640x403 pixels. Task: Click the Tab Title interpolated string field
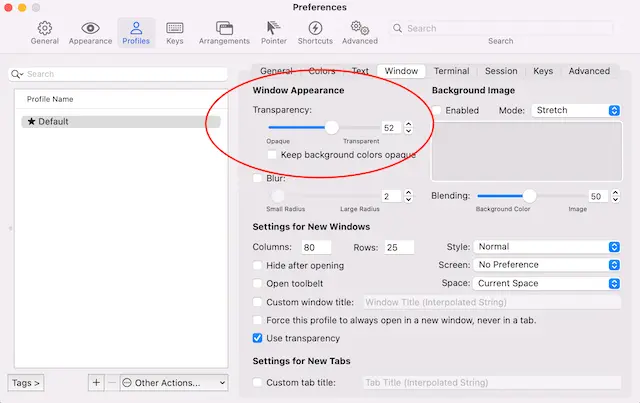tap(492, 383)
